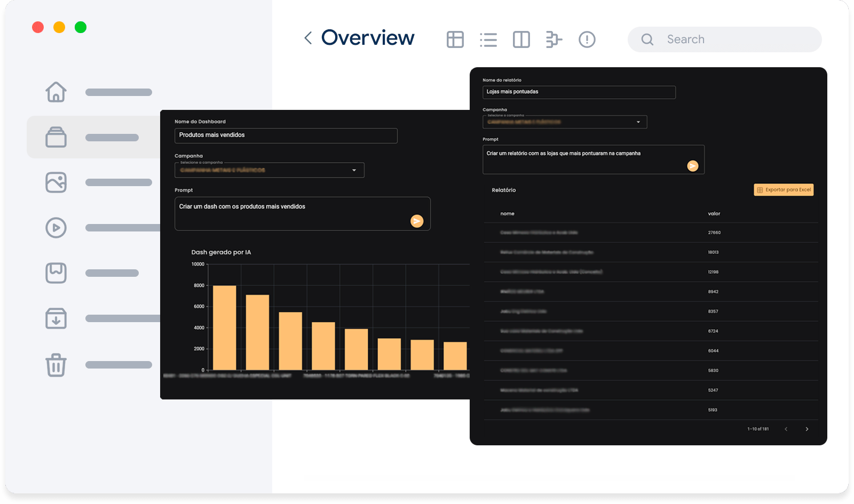Open the video play sidebar icon
This screenshot has height=504, width=854.
[x=56, y=228]
